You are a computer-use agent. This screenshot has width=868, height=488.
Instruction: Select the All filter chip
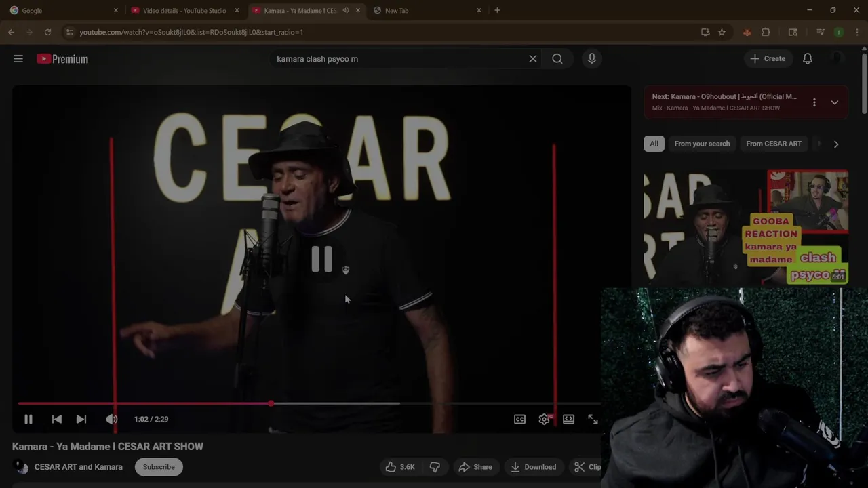coord(654,144)
